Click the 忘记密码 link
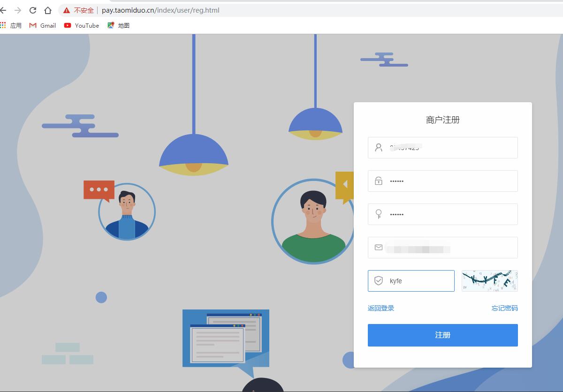Image resolution: width=563 pixels, height=392 pixels. click(504, 308)
